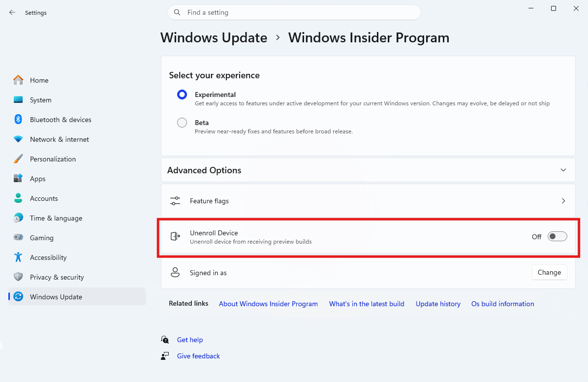
Task: Click the Advanced Options heading
Action: tap(204, 170)
